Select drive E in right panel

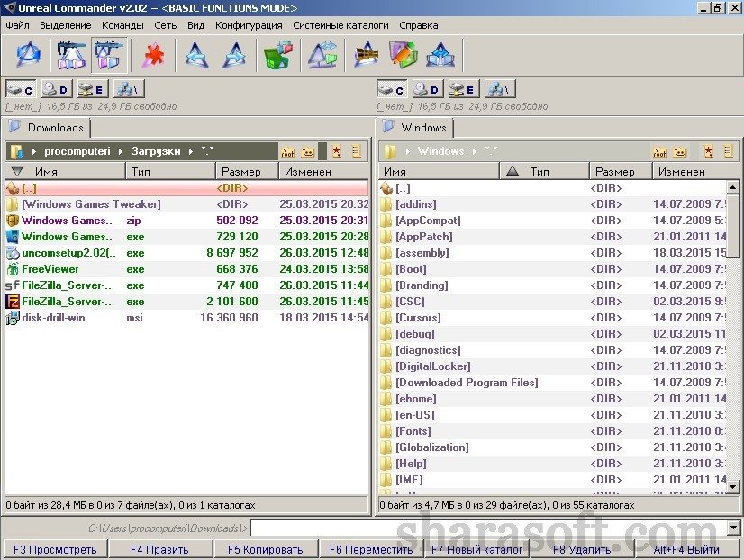tap(463, 89)
